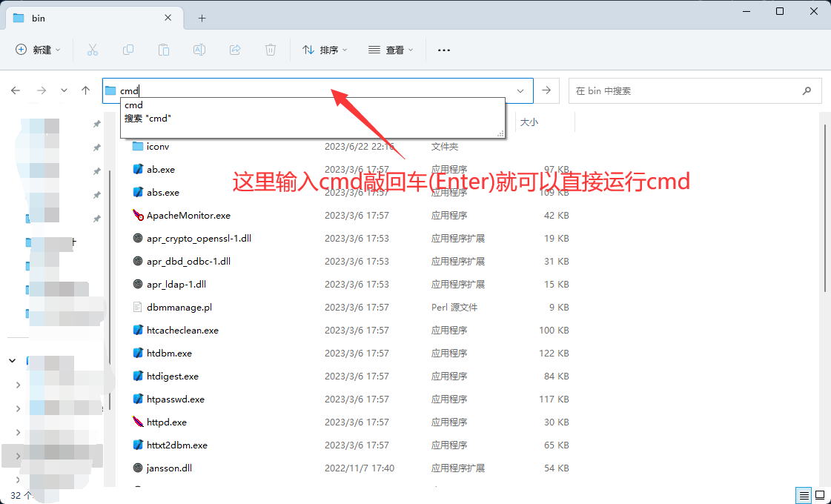Viewport: 831px width, 504px height.
Task: Select the Rename icon in the toolbar
Action: [199, 50]
